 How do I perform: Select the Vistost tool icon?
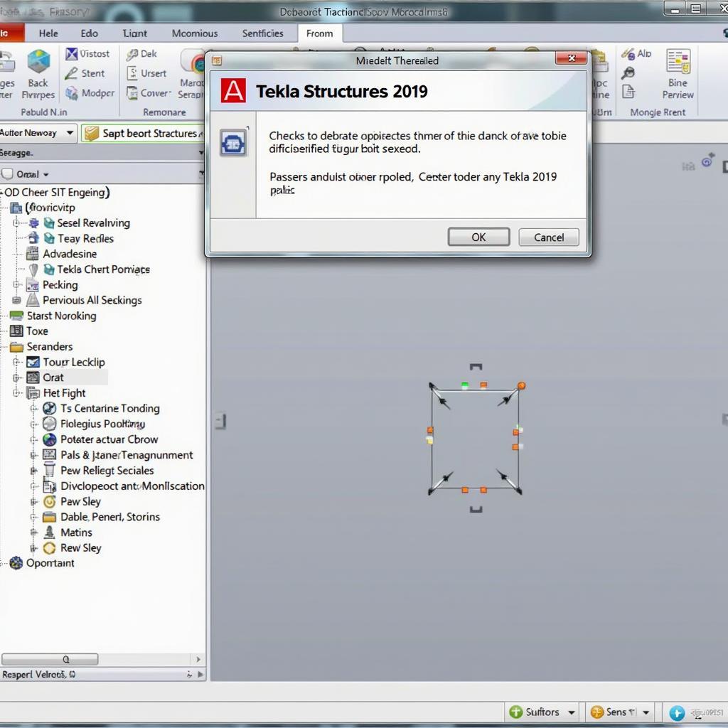pos(72,54)
